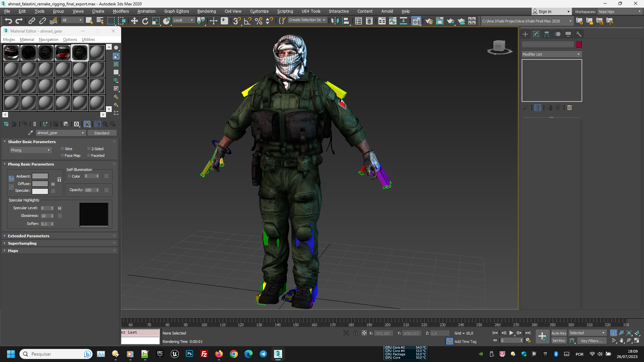Open the Rendering menu

coord(206,11)
